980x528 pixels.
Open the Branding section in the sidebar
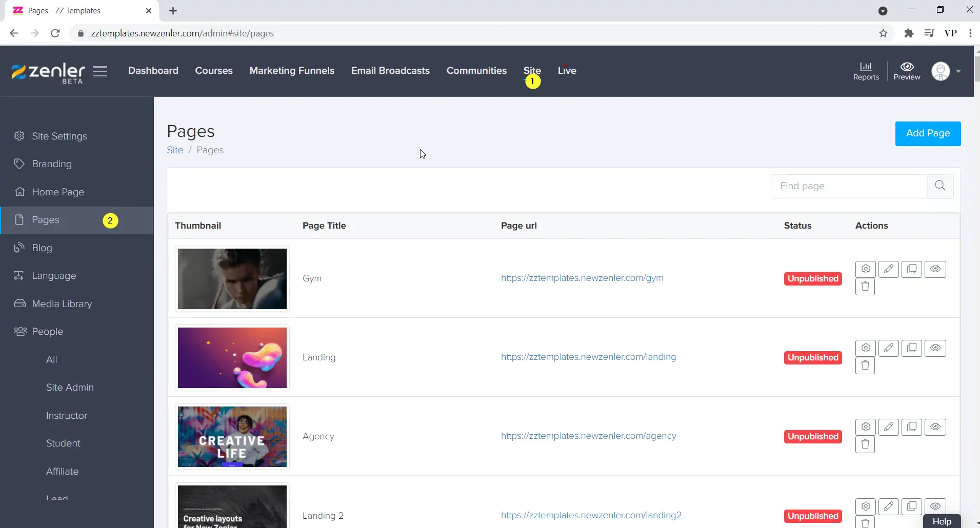click(51, 164)
